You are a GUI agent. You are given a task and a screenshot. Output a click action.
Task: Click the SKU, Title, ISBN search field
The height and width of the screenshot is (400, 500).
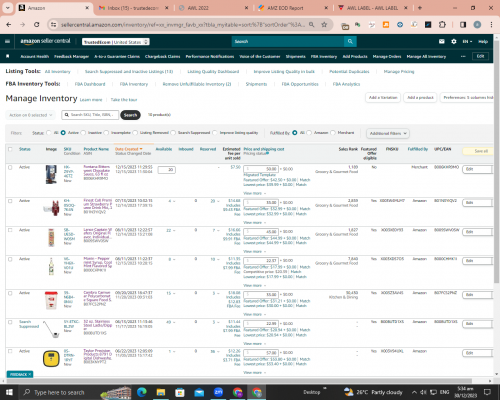(90, 115)
